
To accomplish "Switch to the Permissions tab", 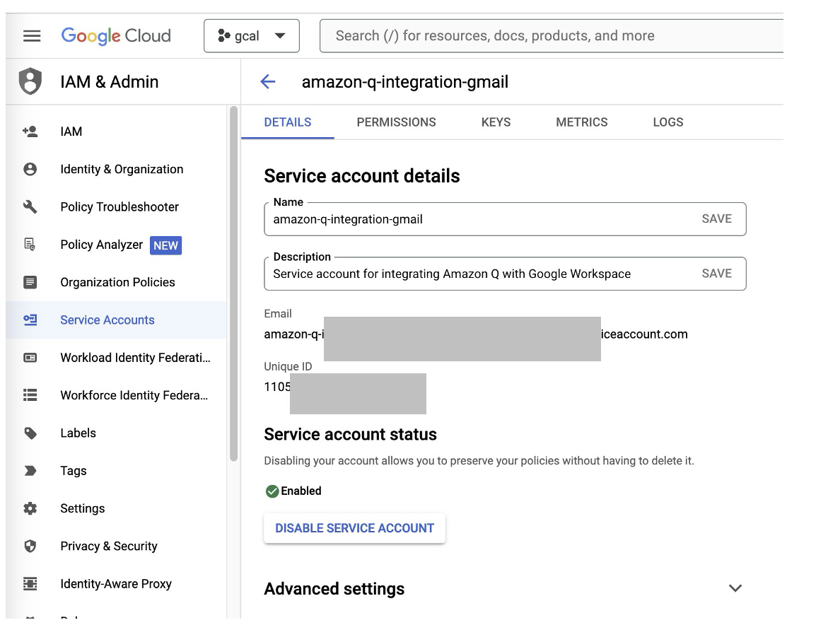I will click(396, 122).
